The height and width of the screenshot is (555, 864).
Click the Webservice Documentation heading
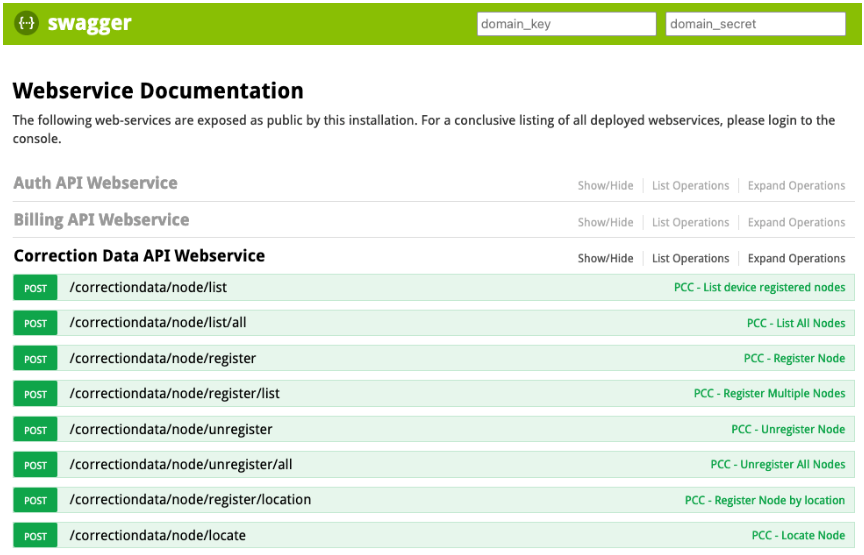(x=158, y=91)
